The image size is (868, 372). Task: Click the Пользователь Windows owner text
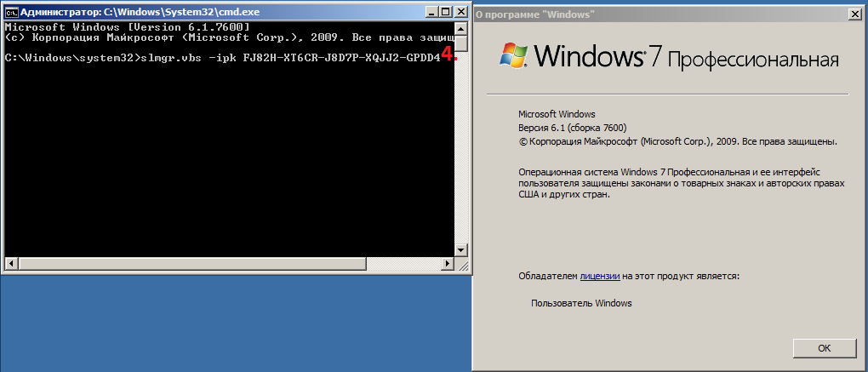581,303
